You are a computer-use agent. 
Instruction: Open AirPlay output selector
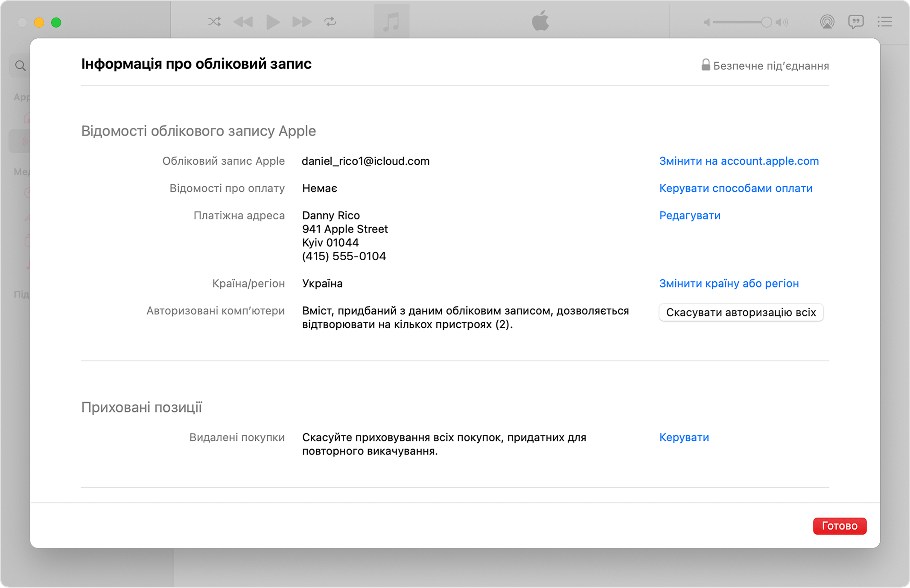(827, 22)
